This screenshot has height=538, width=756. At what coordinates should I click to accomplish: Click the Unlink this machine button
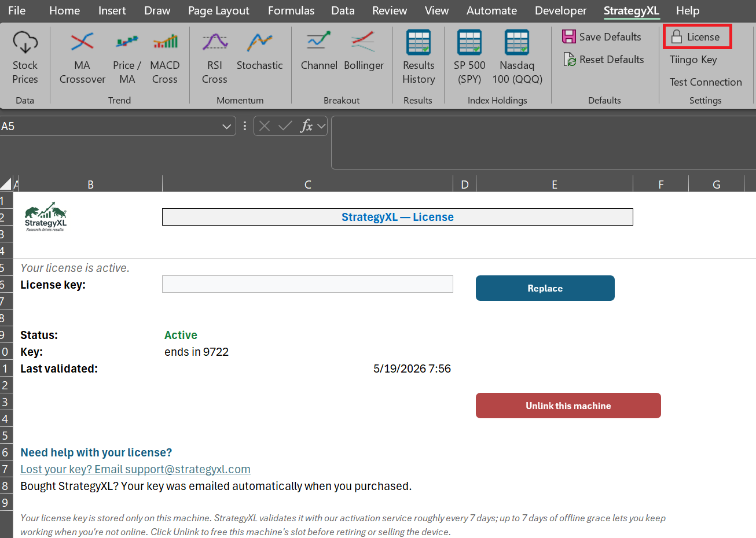coord(568,406)
